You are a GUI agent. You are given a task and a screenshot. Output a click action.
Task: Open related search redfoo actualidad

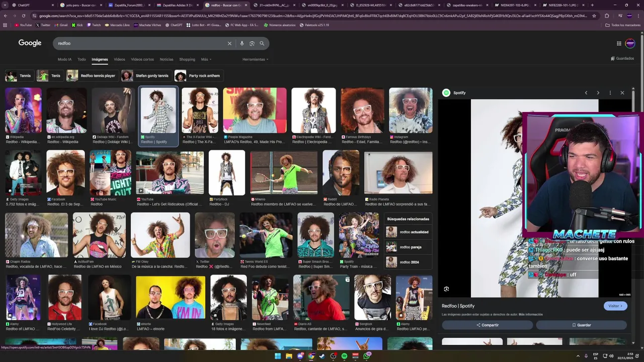pos(408,232)
